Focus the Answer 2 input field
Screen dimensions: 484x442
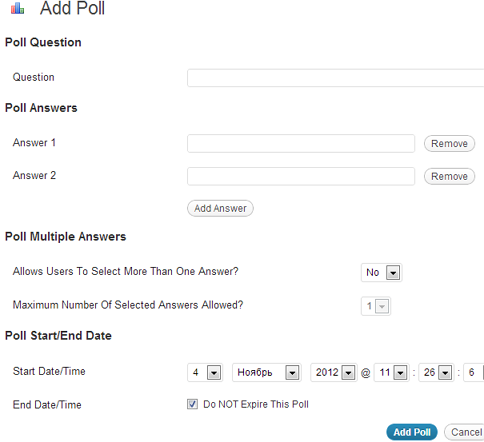pyautogui.click(x=301, y=176)
